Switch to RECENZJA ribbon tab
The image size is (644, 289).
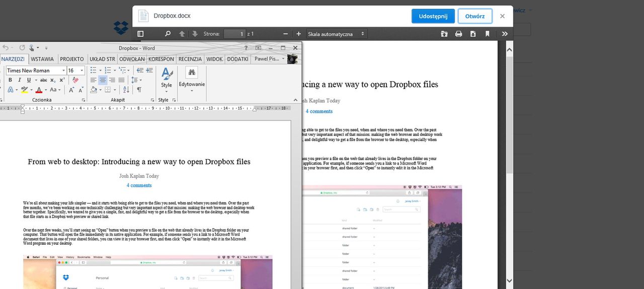click(190, 59)
